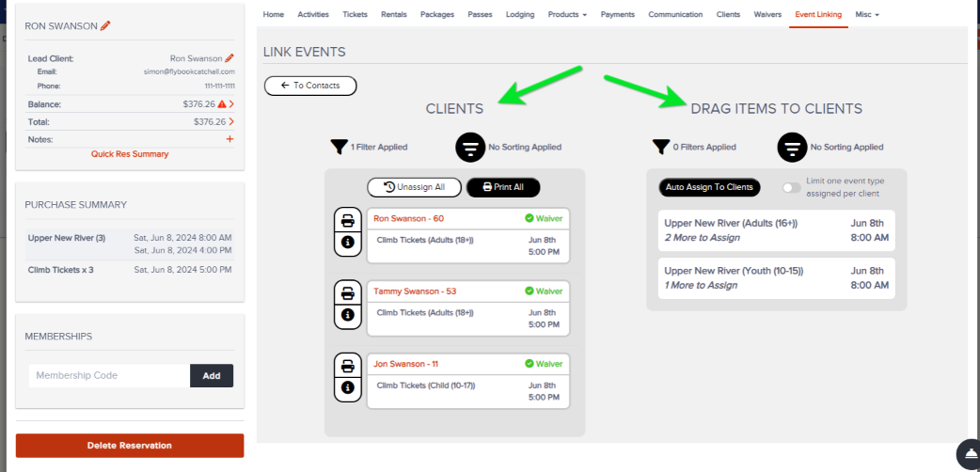The height and width of the screenshot is (472, 980).
Task: Open Clients tab
Action: (728, 14)
